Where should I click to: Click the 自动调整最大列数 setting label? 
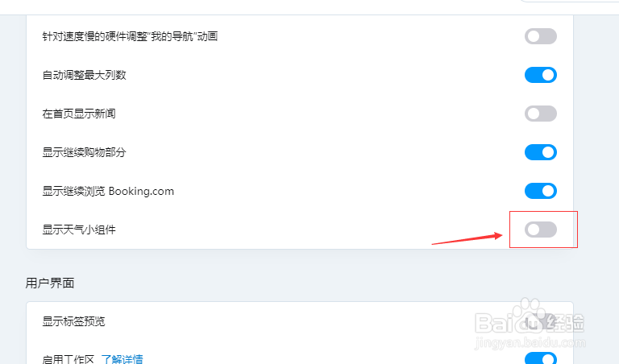point(84,75)
